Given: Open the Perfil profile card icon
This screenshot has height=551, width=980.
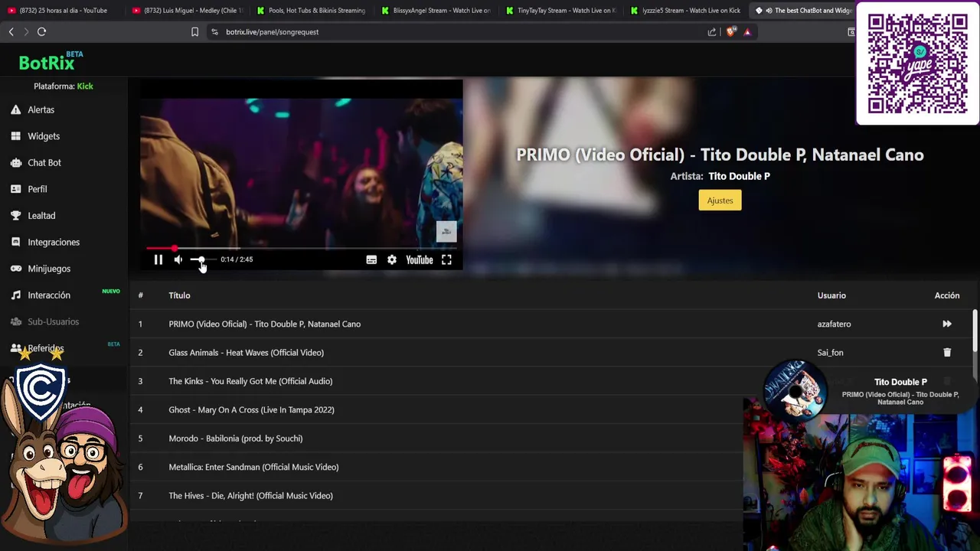Looking at the screenshot, I should click(x=15, y=189).
